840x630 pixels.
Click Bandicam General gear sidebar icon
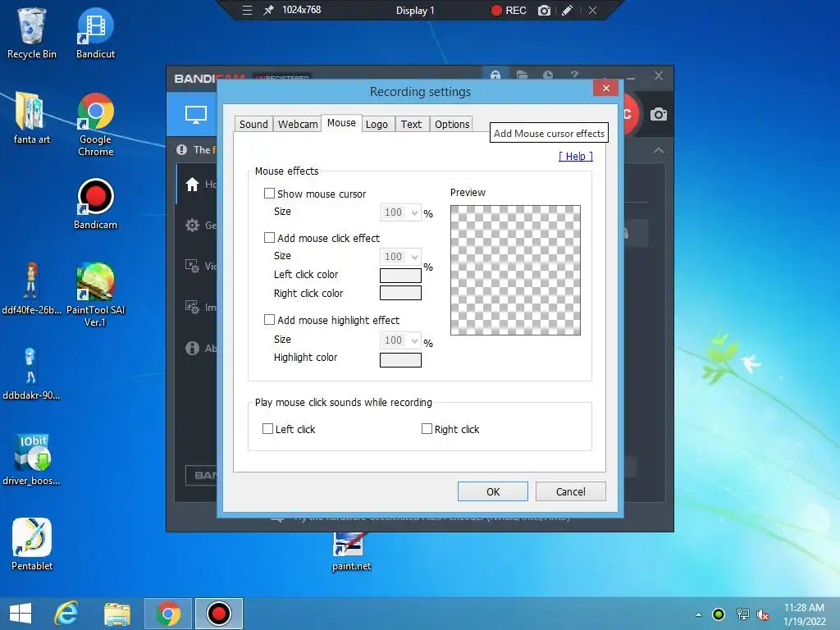click(x=192, y=225)
